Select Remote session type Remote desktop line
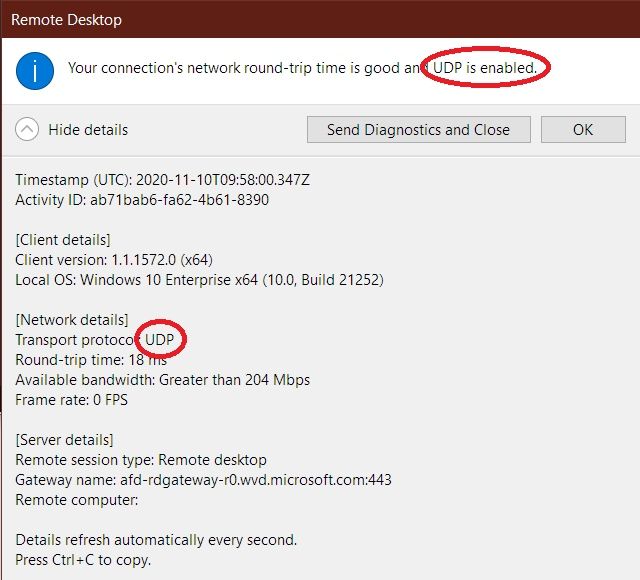 [x=141, y=460]
